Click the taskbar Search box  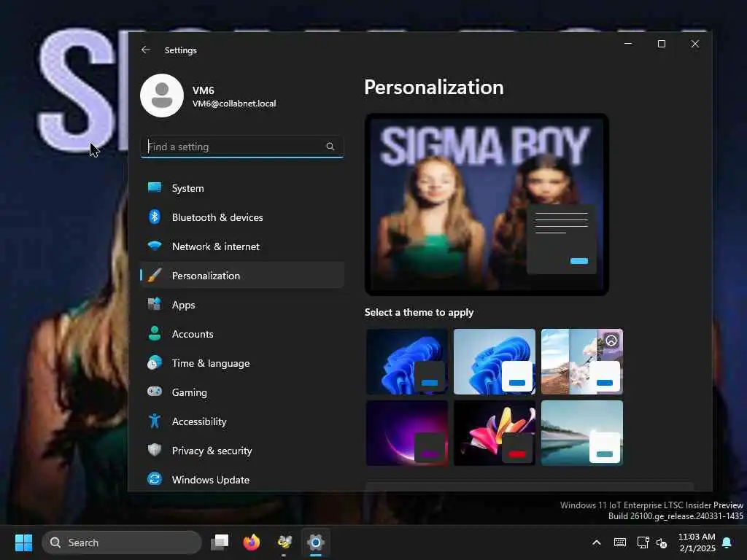(x=122, y=542)
